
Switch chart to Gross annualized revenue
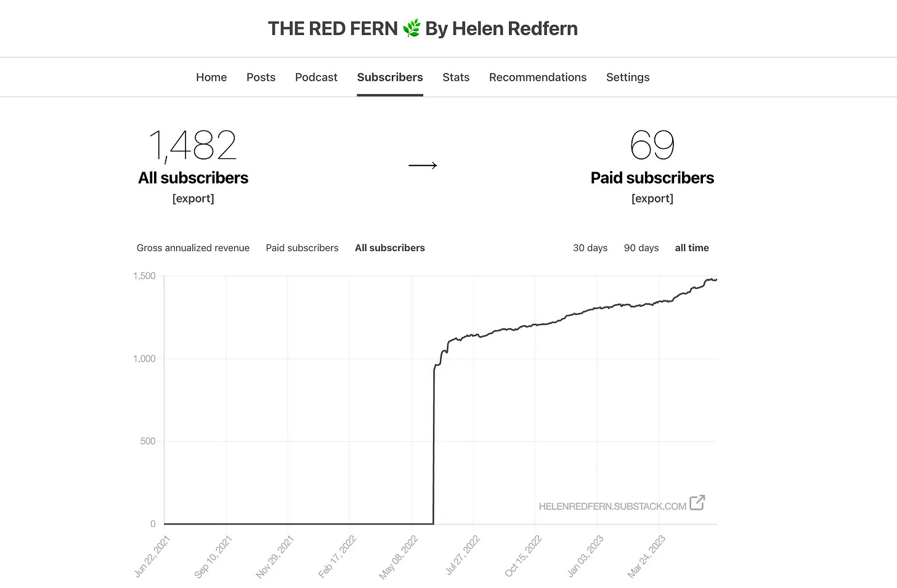click(x=193, y=248)
